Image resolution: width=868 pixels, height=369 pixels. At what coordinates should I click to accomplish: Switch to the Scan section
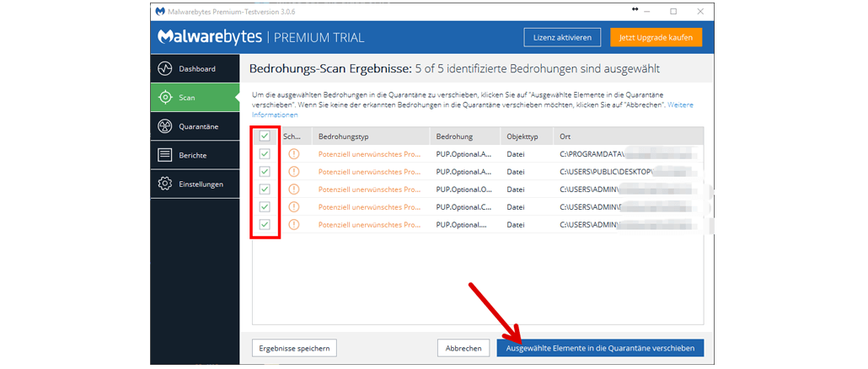[x=195, y=98]
